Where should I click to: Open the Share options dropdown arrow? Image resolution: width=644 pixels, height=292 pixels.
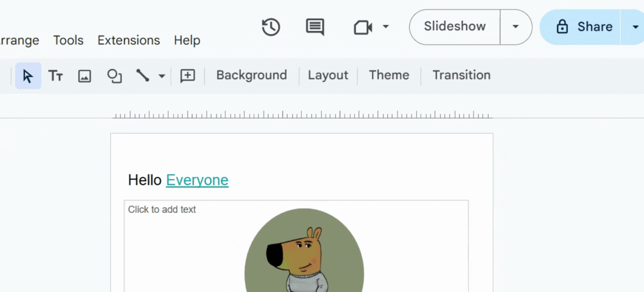pos(635,27)
